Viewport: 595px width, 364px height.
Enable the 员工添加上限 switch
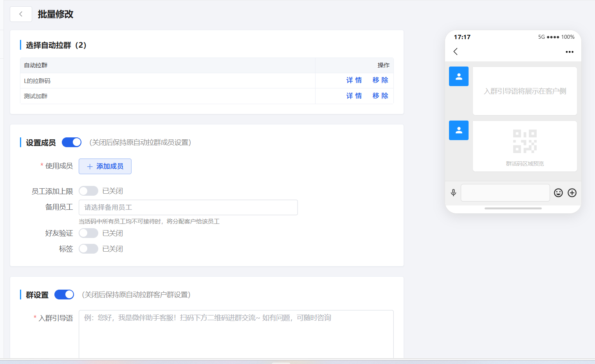pos(88,191)
